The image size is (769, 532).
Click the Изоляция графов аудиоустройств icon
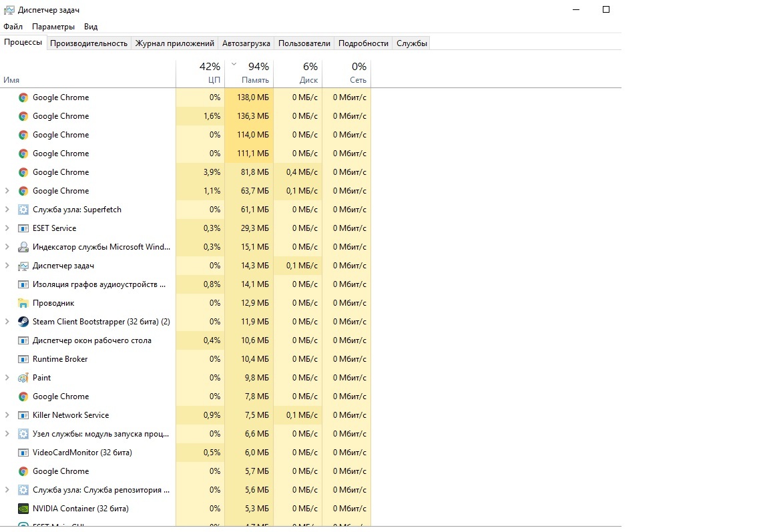(23, 284)
